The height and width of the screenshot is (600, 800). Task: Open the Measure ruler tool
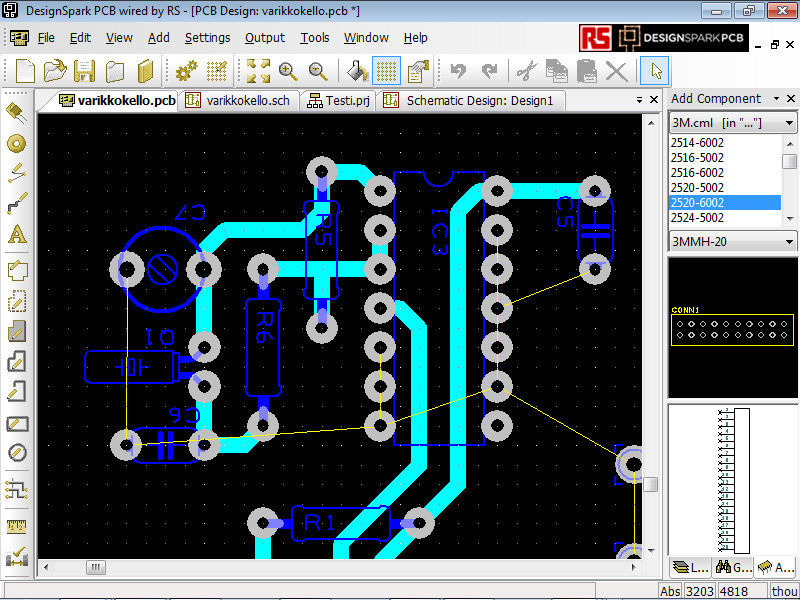click(x=16, y=526)
